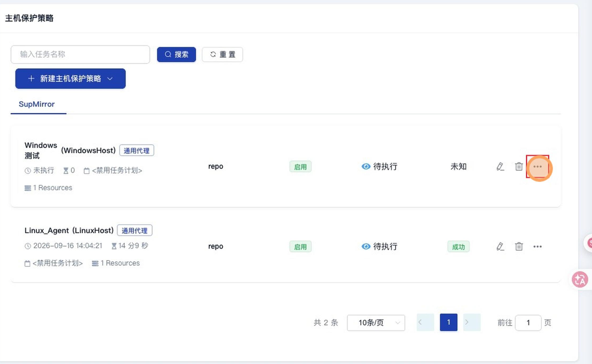Click the Windows测试 policy name

point(41,150)
